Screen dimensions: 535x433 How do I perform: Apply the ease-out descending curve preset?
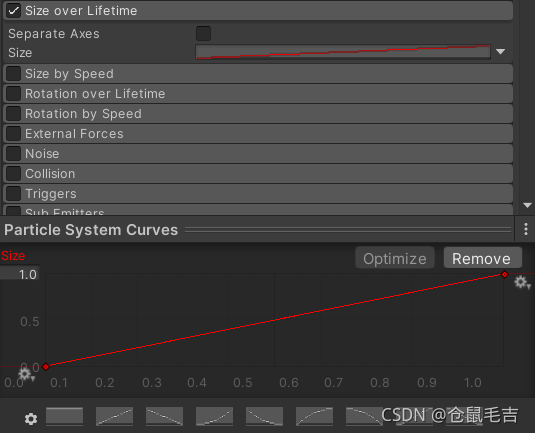click(x=364, y=416)
